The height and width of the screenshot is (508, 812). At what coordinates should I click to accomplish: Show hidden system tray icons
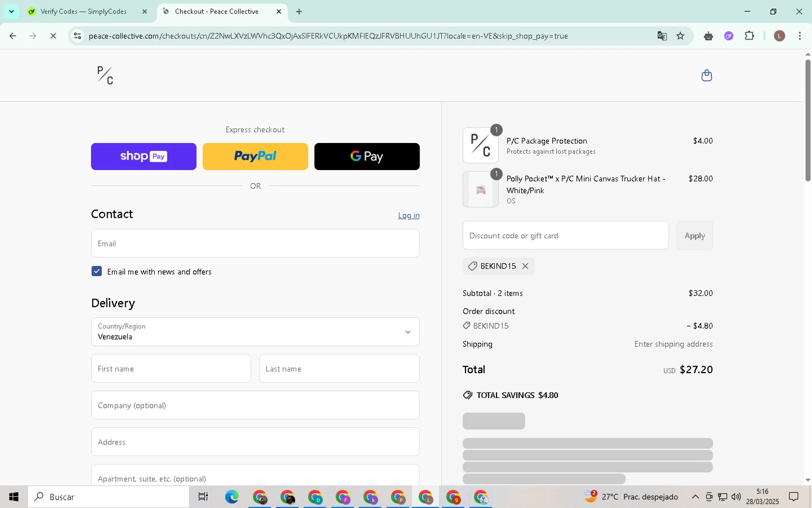695,497
